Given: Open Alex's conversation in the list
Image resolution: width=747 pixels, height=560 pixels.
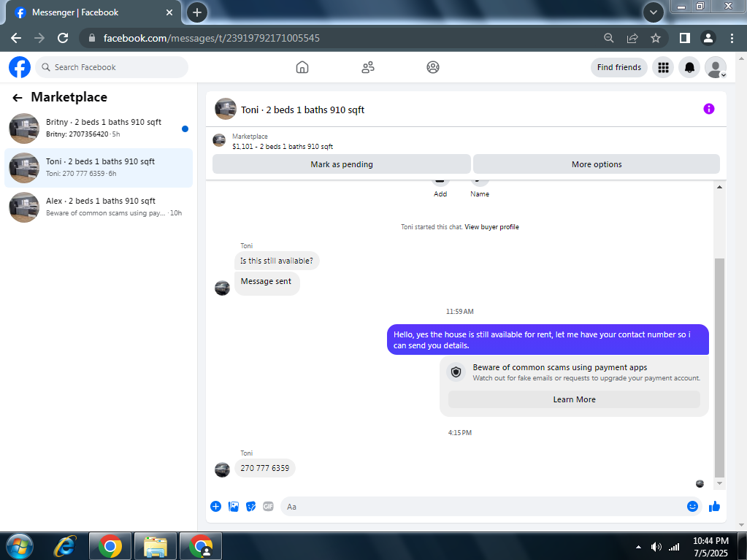Looking at the screenshot, I should pyautogui.click(x=99, y=207).
